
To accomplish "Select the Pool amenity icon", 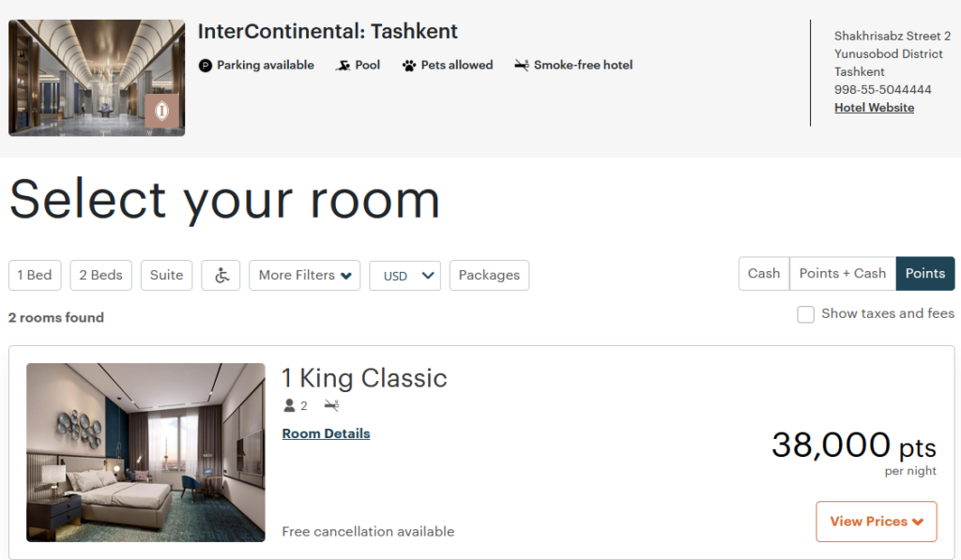I will 343,65.
